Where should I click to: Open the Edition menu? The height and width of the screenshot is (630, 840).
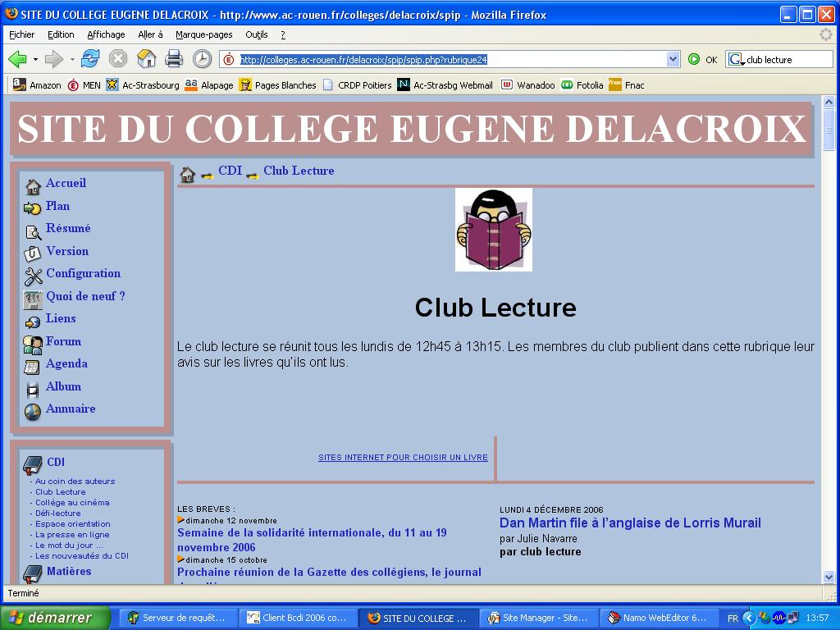click(61, 34)
